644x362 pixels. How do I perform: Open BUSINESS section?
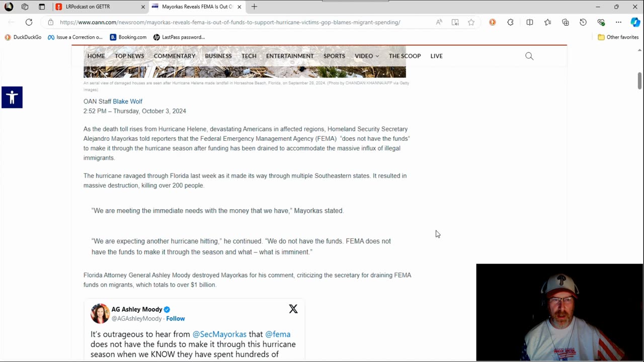tap(218, 56)
